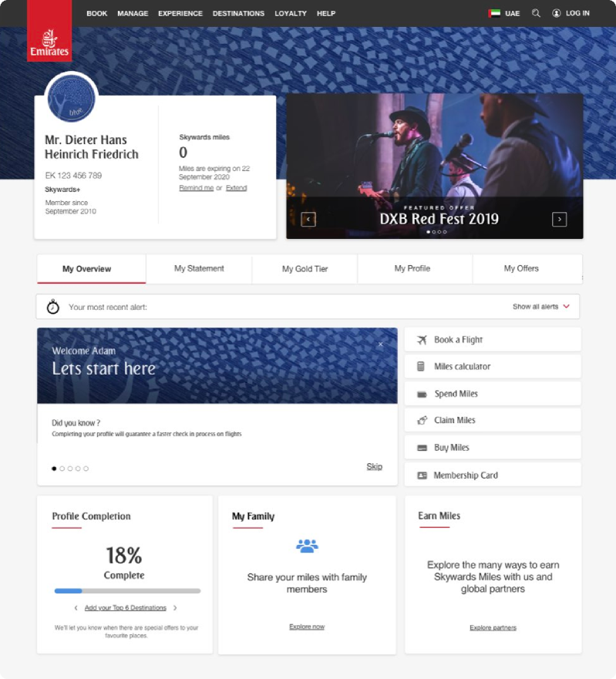Click the family group icon
The height and width of the screenshot is (679, 616).
(307, 546)
